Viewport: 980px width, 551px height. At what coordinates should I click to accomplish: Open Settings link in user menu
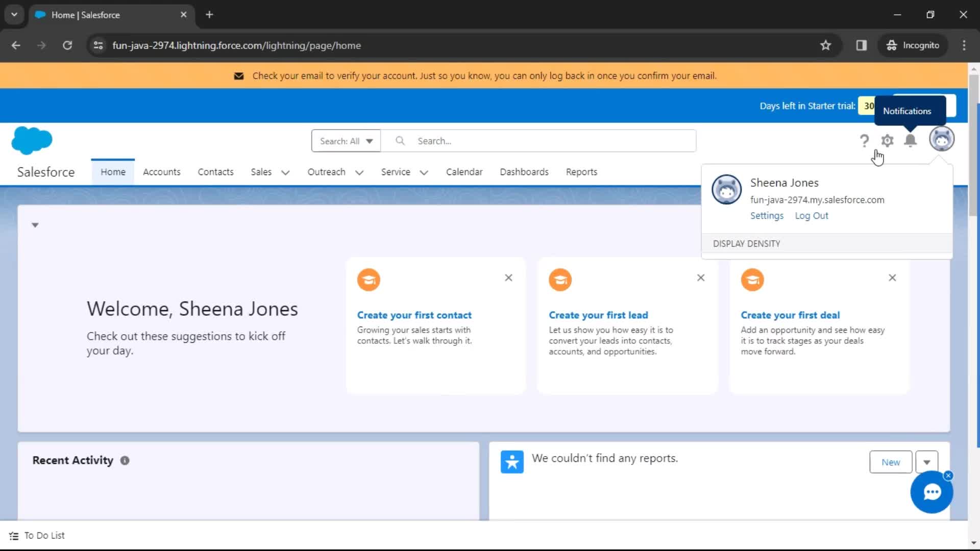pyautogui.click(x=767, y=216)
